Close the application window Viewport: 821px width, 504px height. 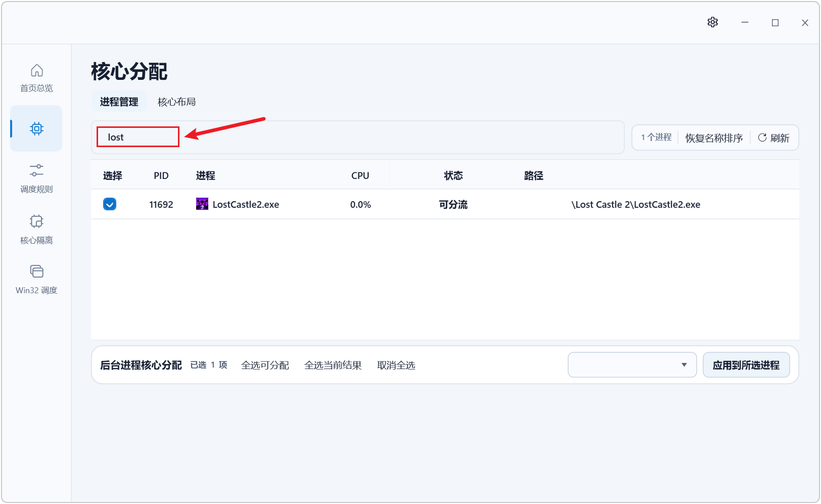point(805,22)
